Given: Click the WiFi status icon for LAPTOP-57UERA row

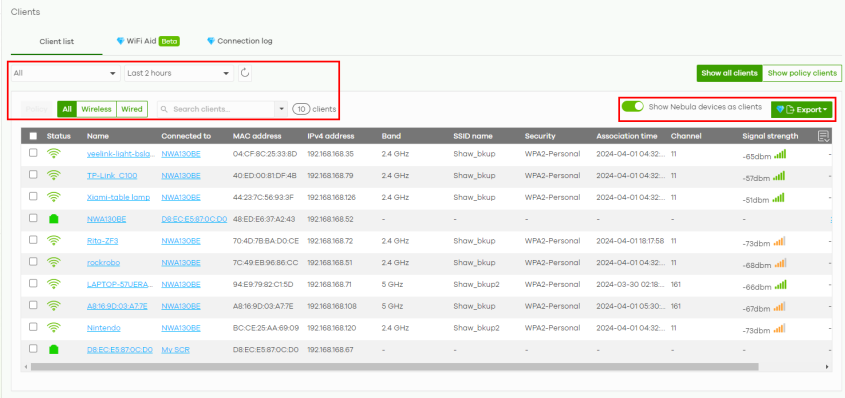Looking at the screenshot, I should (53, 284).
